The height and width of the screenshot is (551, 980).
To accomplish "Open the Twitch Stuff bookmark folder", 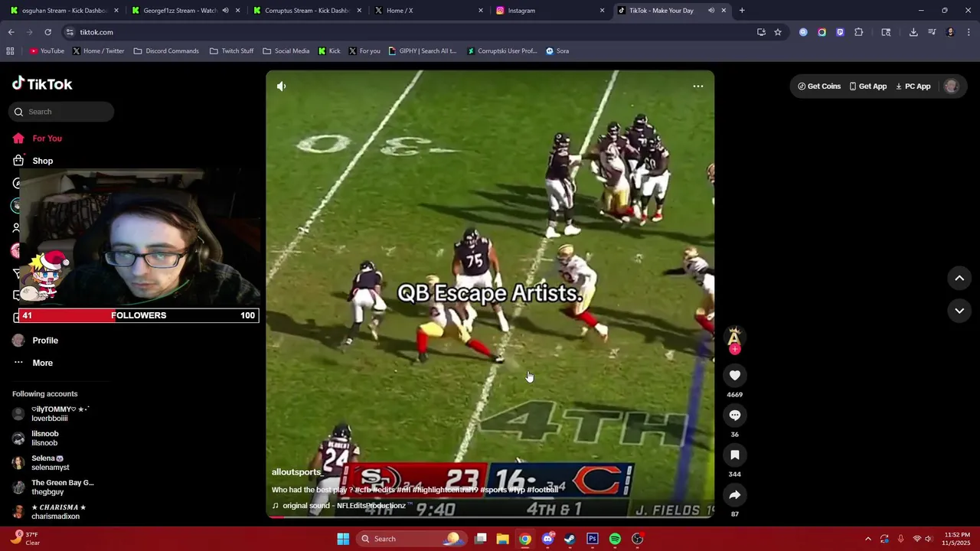I will click(x=231, y=51).
